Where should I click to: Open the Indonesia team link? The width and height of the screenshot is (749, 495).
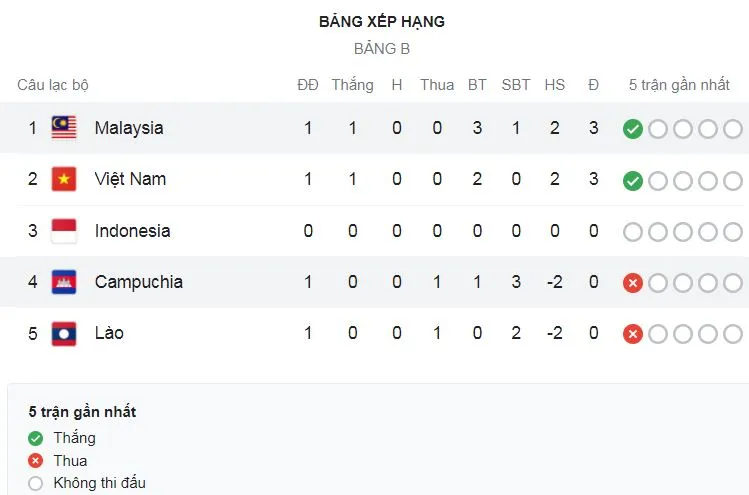(132, 231)
